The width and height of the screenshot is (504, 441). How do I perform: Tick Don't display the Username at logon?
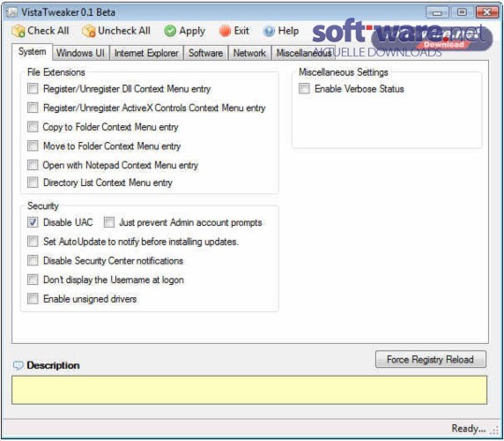coord(33,280)
